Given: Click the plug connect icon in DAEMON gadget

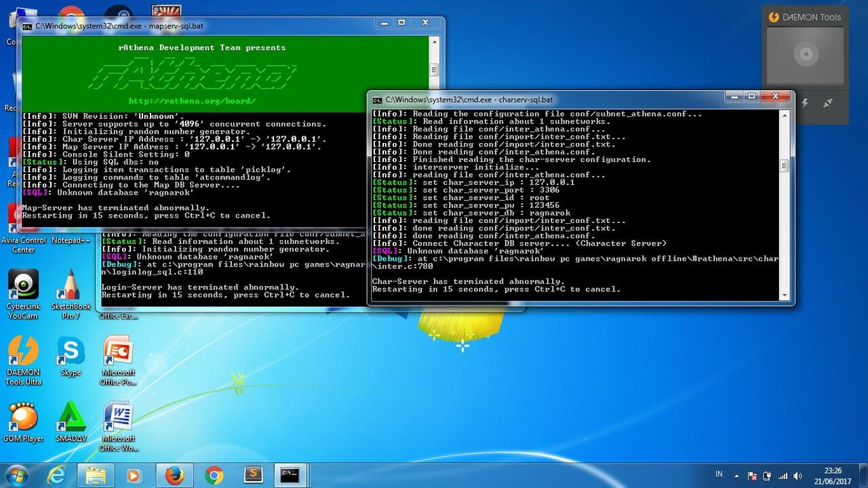Looking at the screenshot, I should [x=827, y=103].
